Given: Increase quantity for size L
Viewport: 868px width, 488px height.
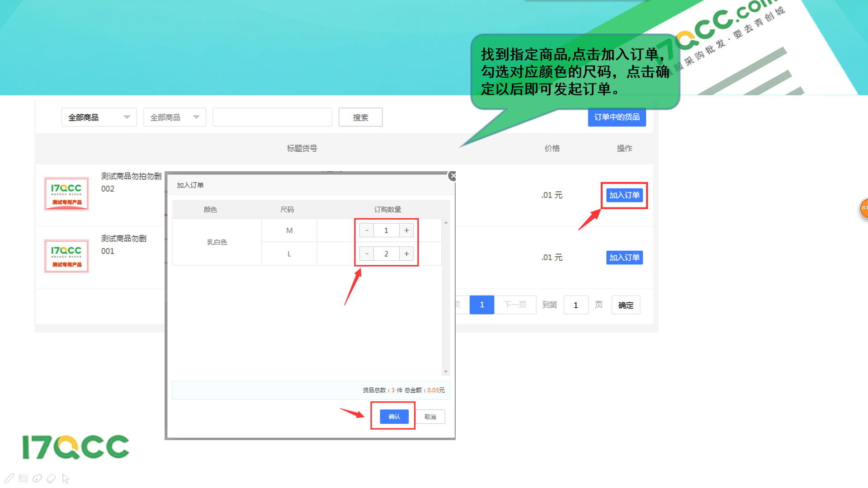Looking at the screenshot, I should point(406,254).
